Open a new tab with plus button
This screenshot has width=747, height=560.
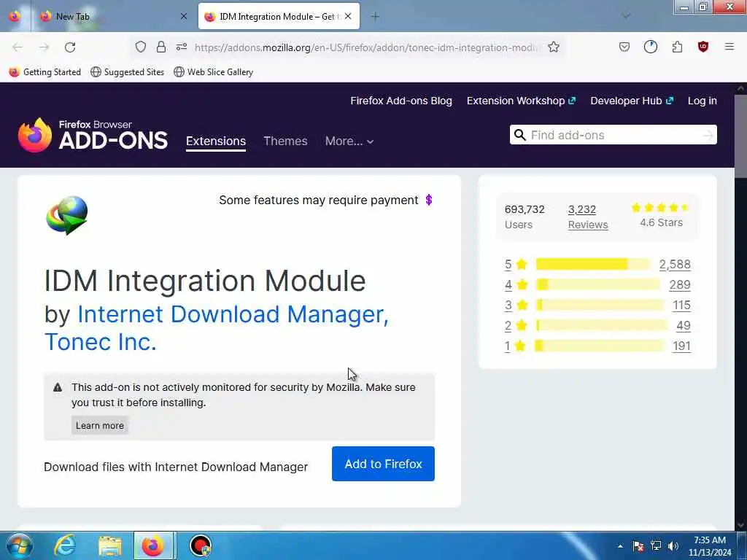point(375,17)
